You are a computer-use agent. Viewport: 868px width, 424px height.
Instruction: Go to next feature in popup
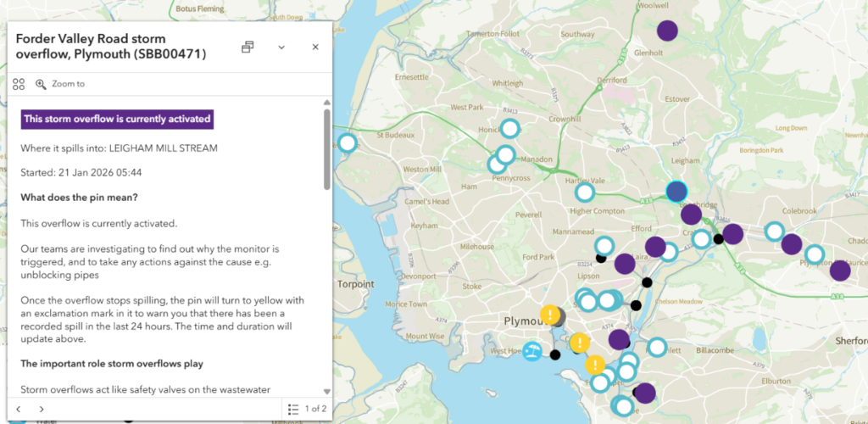coord(42,409)
